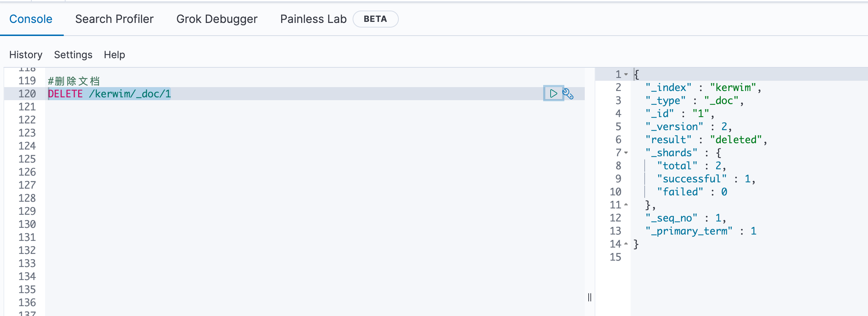Click fold arrow at response line 11
Image resolution: width=868 pixels, height=316 pixels.
pyautogui.click(x=626, y=205)
